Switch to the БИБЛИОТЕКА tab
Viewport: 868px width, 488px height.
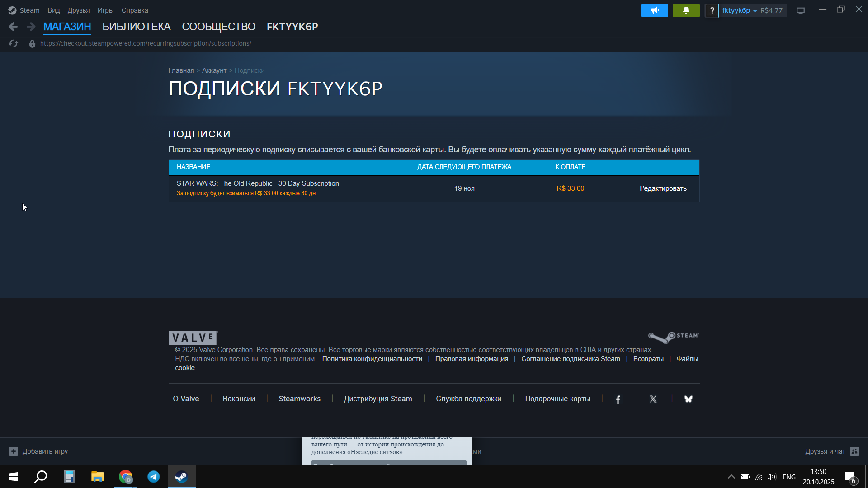point(136,27)
